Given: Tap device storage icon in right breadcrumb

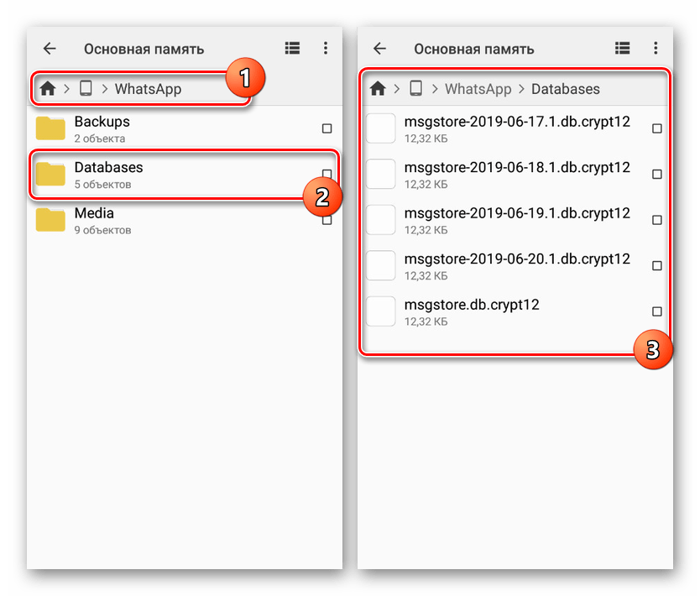Looking at the screenshot, I should coord(415,88).
